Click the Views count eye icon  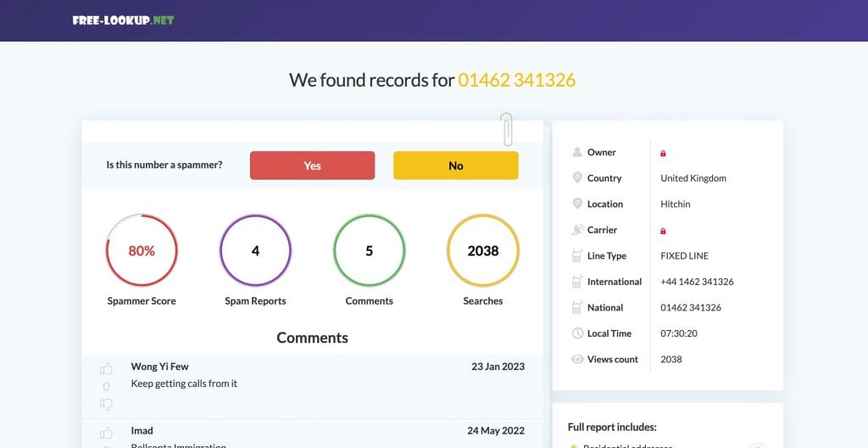(x=577, y=359)
